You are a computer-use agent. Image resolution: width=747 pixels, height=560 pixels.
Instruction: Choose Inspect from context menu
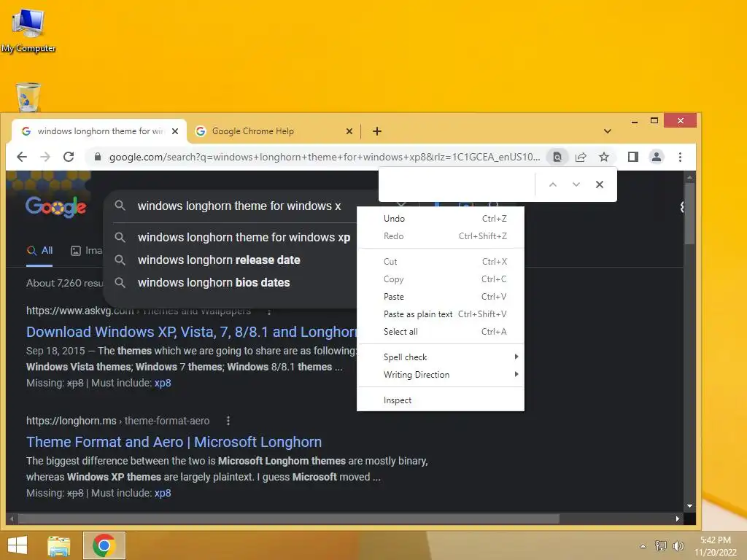click(441, 400)
